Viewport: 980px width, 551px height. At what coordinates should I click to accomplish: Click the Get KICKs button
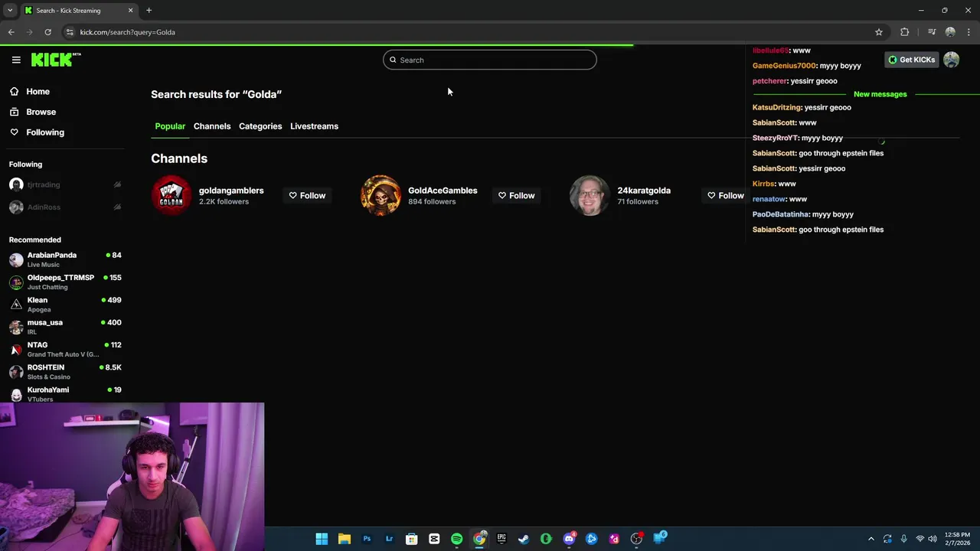[x=911, y=60]
